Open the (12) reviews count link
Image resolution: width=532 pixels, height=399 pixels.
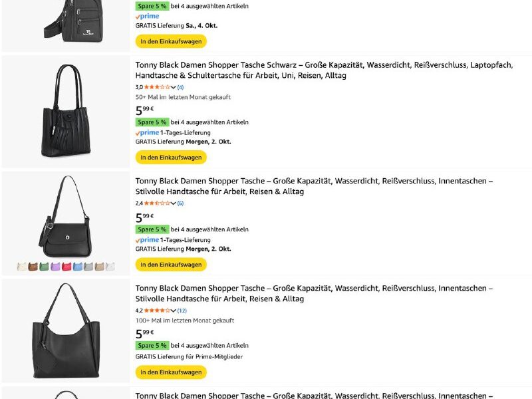182,311
